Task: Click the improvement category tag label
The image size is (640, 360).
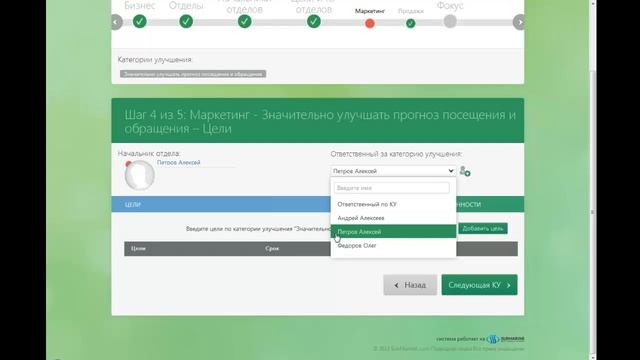Action: (193, 74)
